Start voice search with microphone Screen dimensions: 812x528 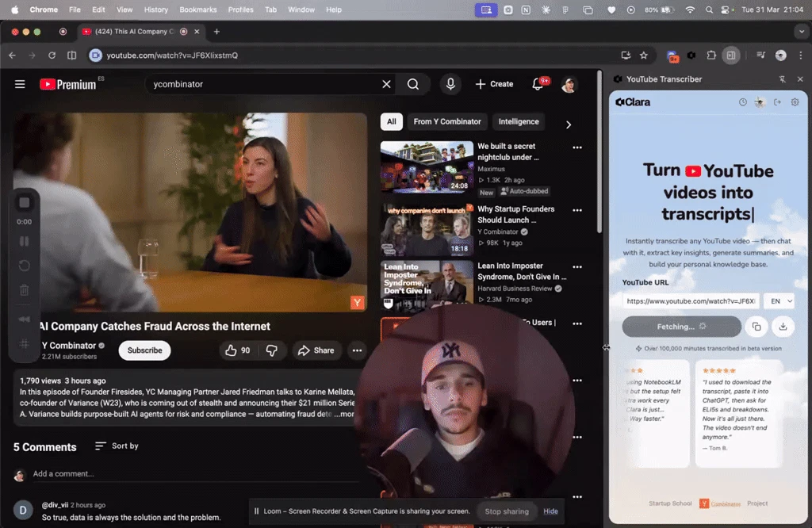click(450, 84)
